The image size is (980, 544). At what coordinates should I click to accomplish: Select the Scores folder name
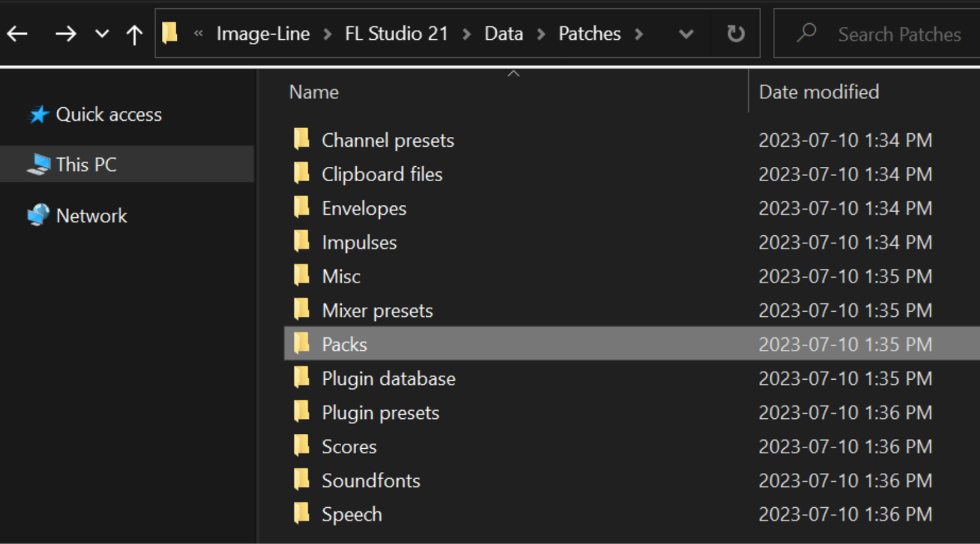(349, 447)
